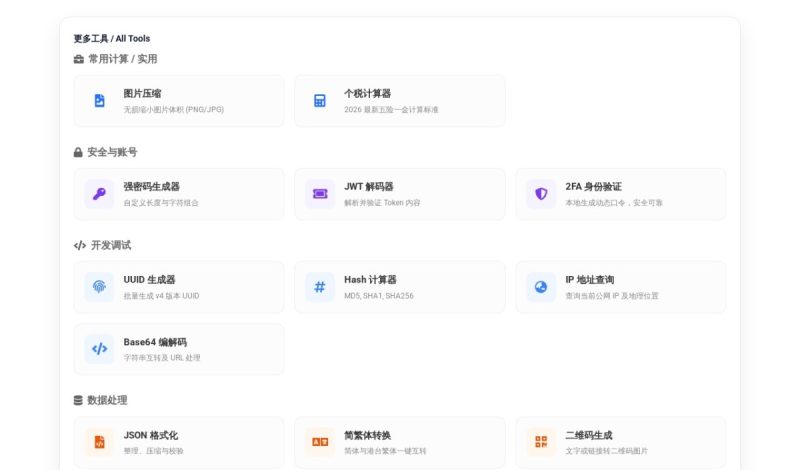The width and height of the screenshot is (800, 470).
Task: Click the 简繁体转换 language icon
Action: (x=320, y=442)
